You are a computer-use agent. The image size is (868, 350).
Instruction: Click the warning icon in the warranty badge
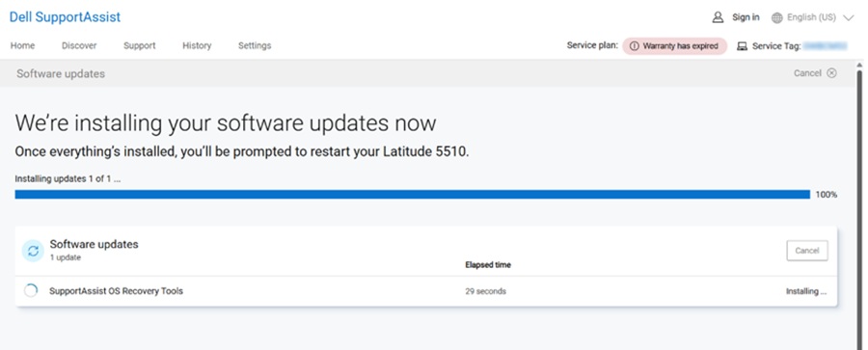click(x=635, y=46)
